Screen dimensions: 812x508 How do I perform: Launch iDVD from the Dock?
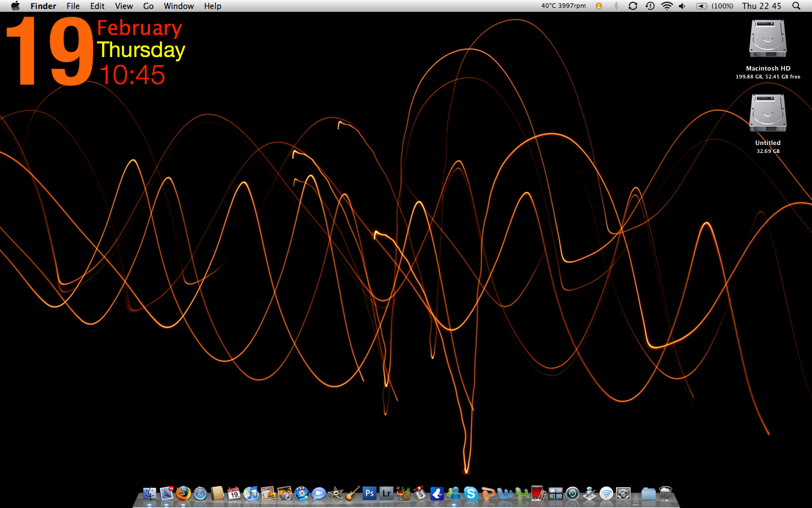pyautogui.click(x=302, y=494)
